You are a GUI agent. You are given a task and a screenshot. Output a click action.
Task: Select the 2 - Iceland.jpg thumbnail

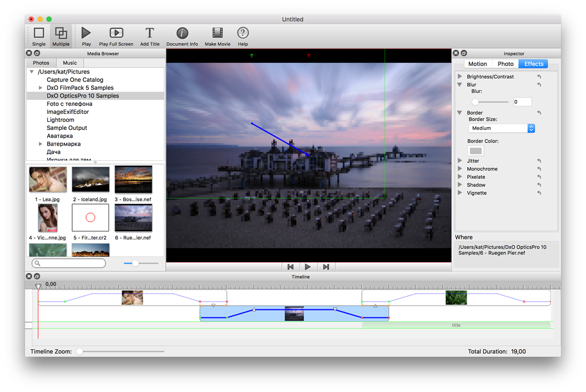(91, 179)
